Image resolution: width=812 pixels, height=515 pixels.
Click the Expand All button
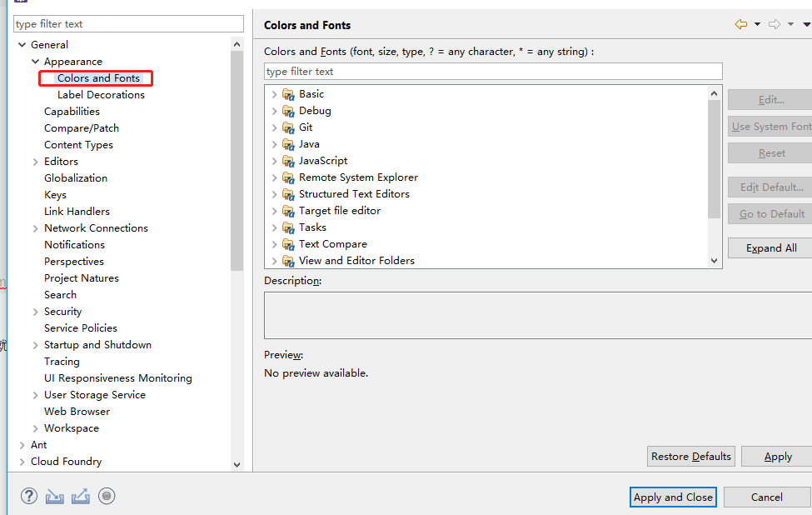[x=771, y=248]
